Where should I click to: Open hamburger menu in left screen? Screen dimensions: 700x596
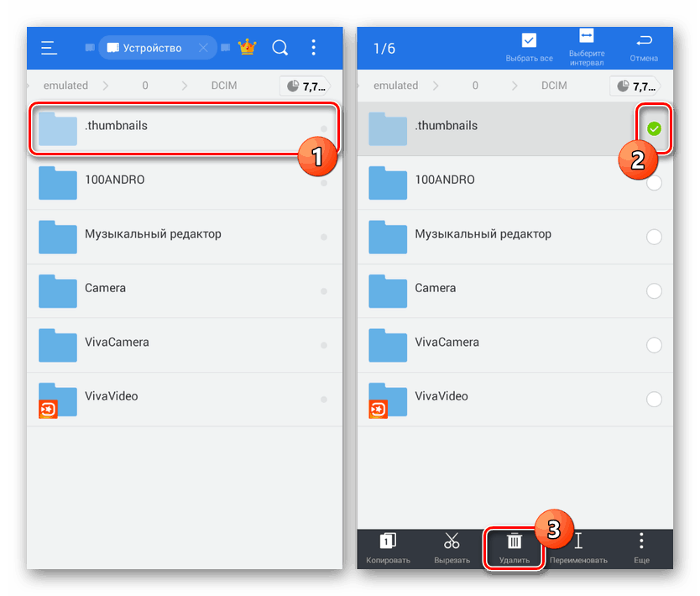coord(50,48)
